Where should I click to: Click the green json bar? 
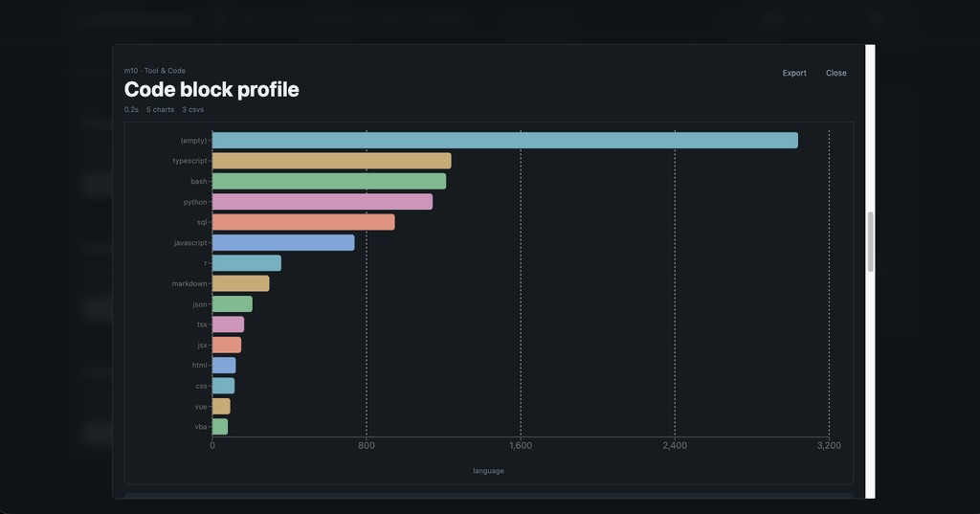[x=232, y=304]
